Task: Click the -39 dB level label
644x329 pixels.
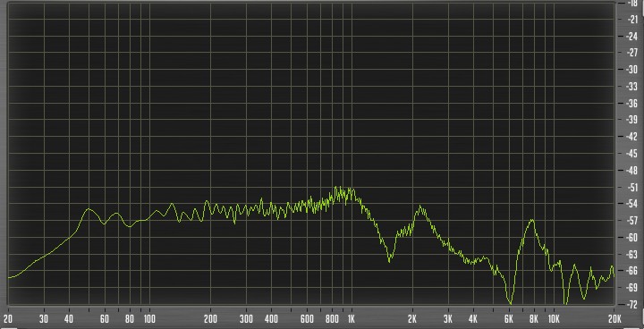Action: point(632,120)
